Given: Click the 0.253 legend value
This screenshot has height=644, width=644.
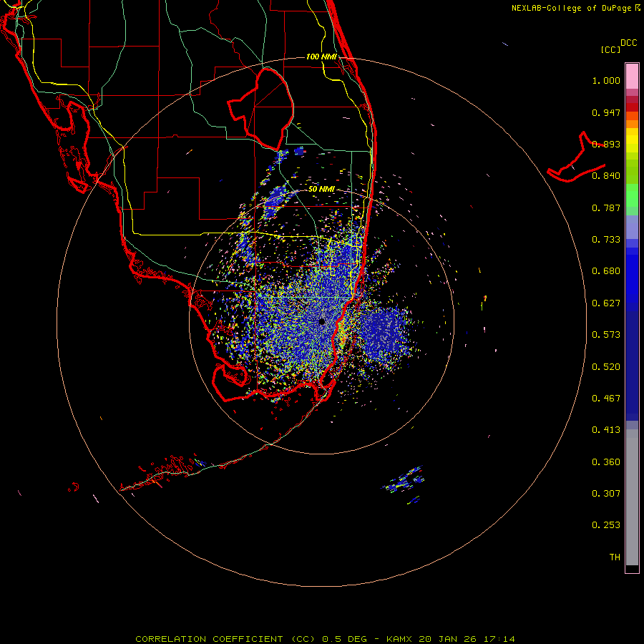Looking at the screenshot, I should pyautogui.click(x=606, y=525).
